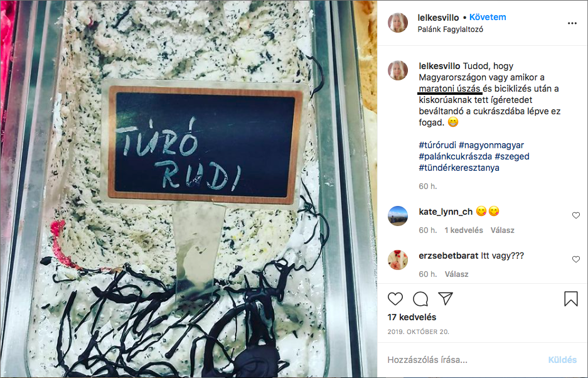
Task: Share post via paper plane icon
Action: (x=446, y=298)
